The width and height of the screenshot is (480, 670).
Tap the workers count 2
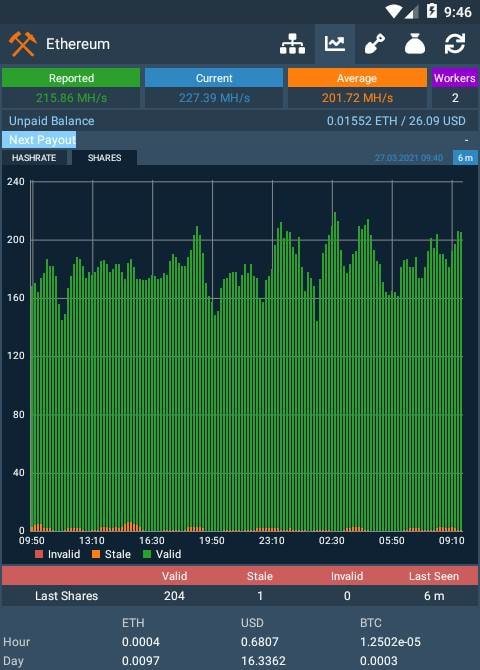455,98
